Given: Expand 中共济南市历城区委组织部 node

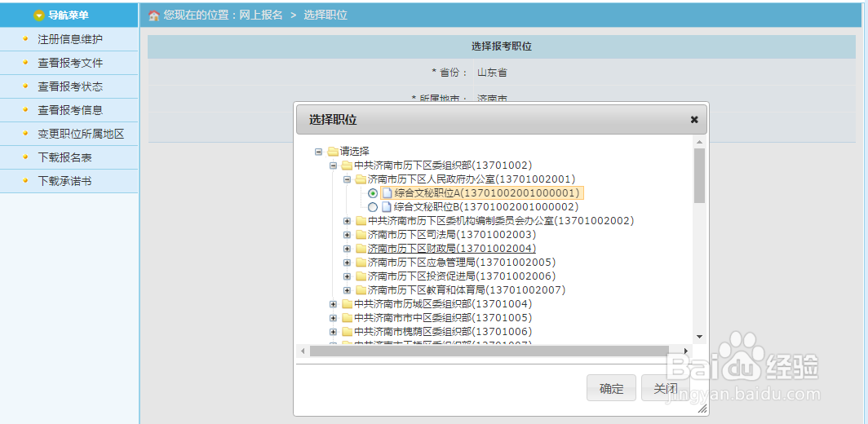Looking at the screenshot, I should pos(333,304).
